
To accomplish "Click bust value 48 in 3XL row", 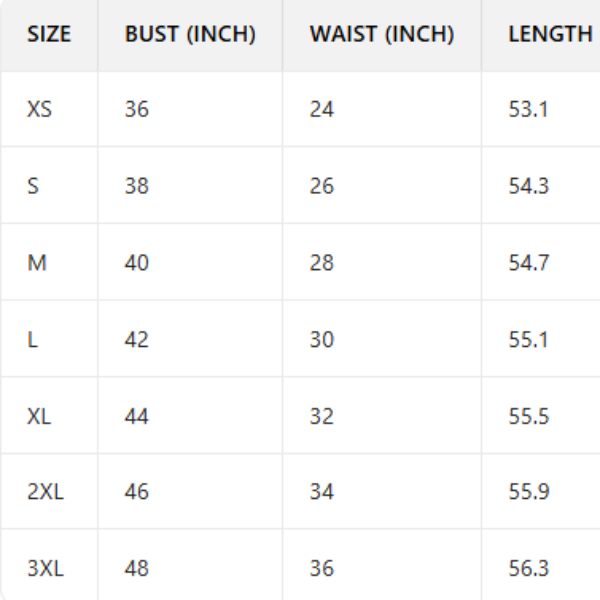I will [137, 569].
